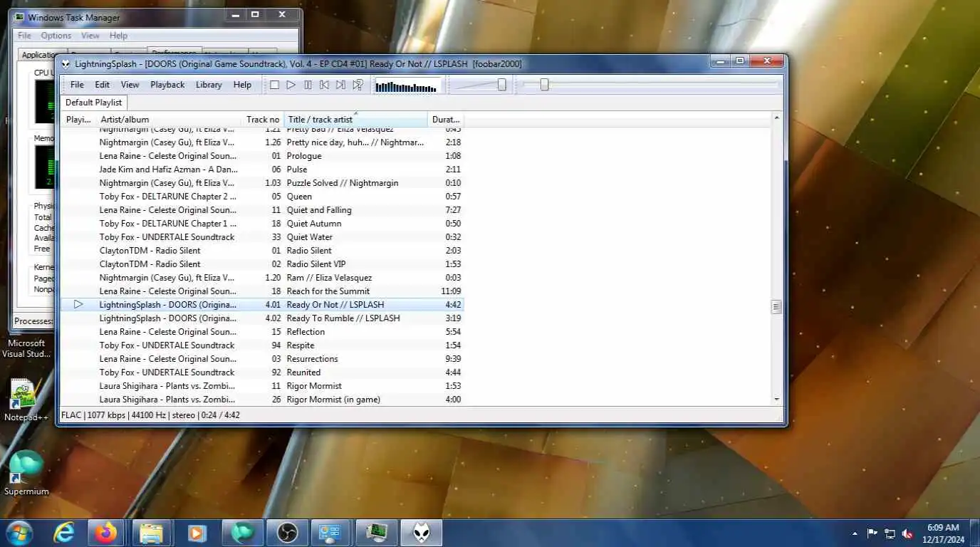Sort by Track no column header

[263, 120]
